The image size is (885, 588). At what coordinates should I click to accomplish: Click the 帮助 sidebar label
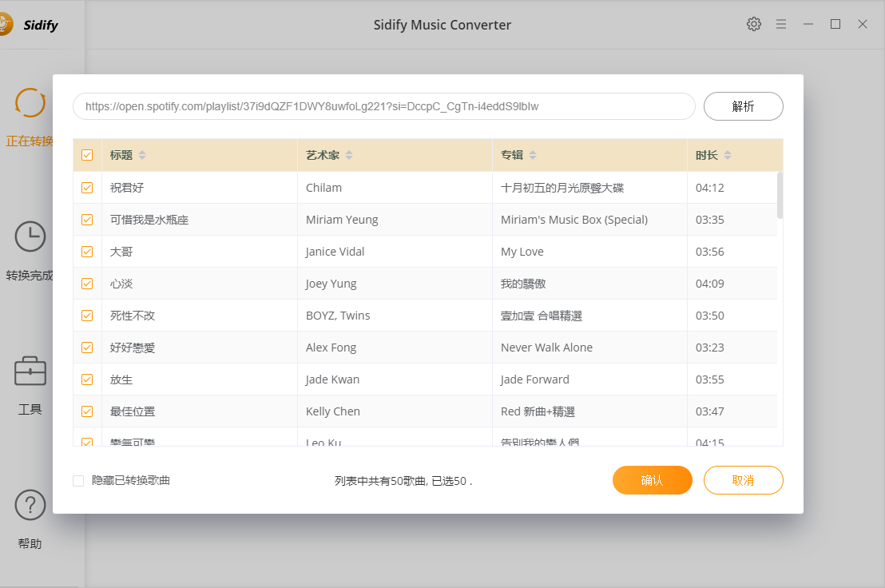point(30,544)
